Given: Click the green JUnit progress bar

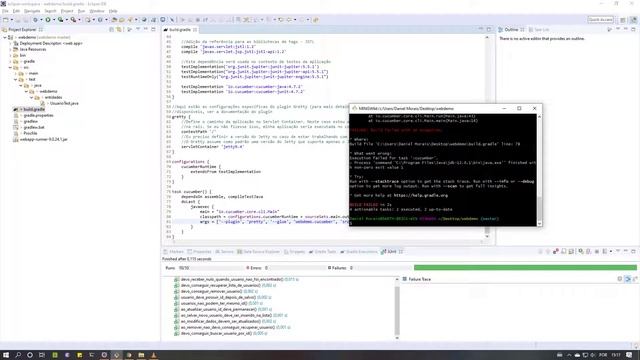Looking at the screenshot, I should pos(525,268).
